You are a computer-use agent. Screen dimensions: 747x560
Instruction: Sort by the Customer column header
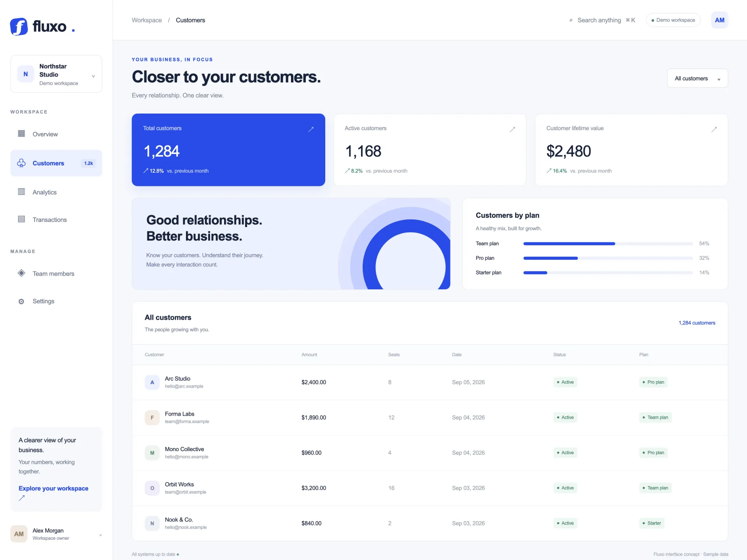154,355
